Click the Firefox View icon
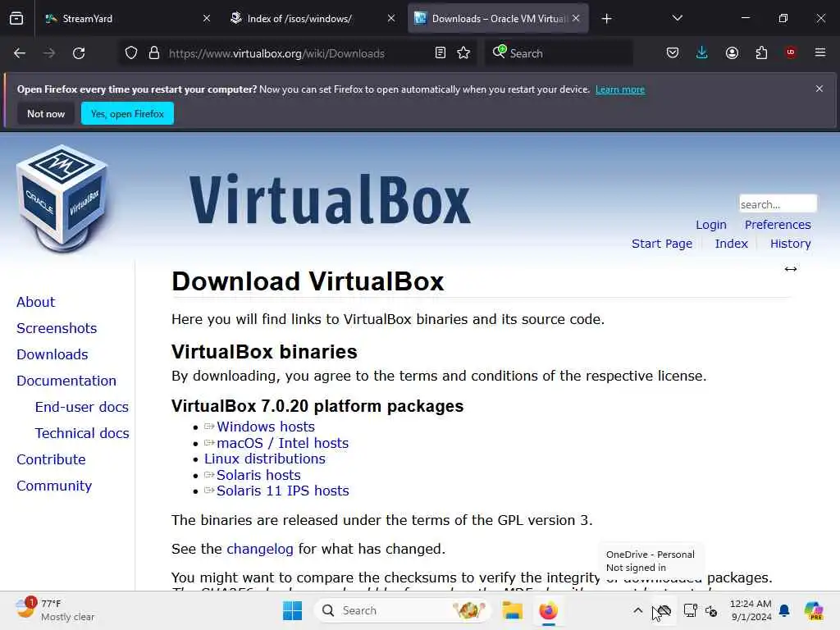Screen dimensions: 840x630 click(x=16, y=18)
